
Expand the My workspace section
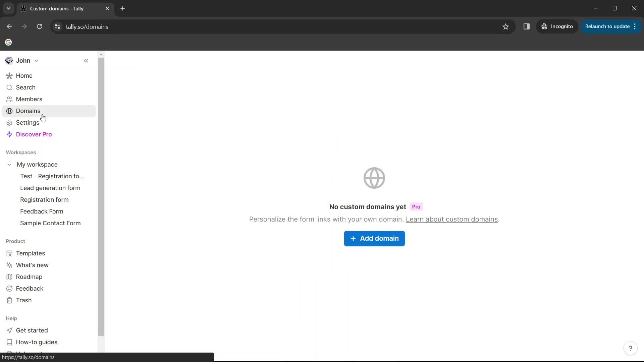(9, 164)
